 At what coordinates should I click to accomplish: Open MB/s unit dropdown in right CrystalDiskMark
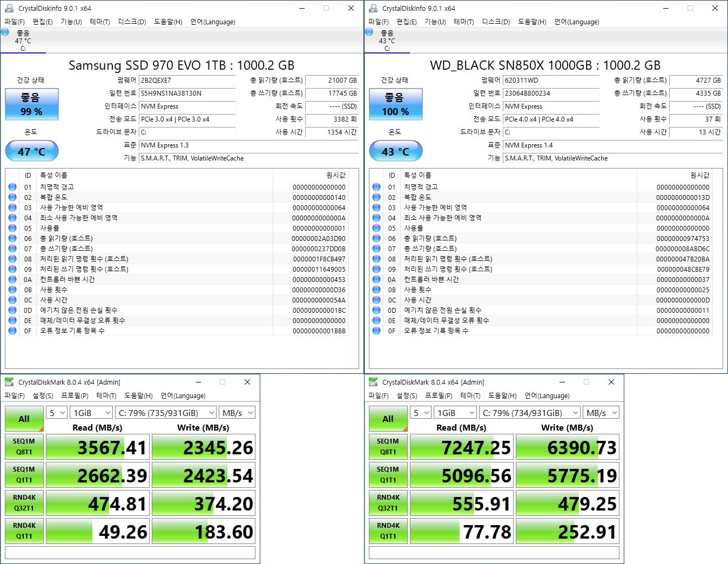pos(602,413)
